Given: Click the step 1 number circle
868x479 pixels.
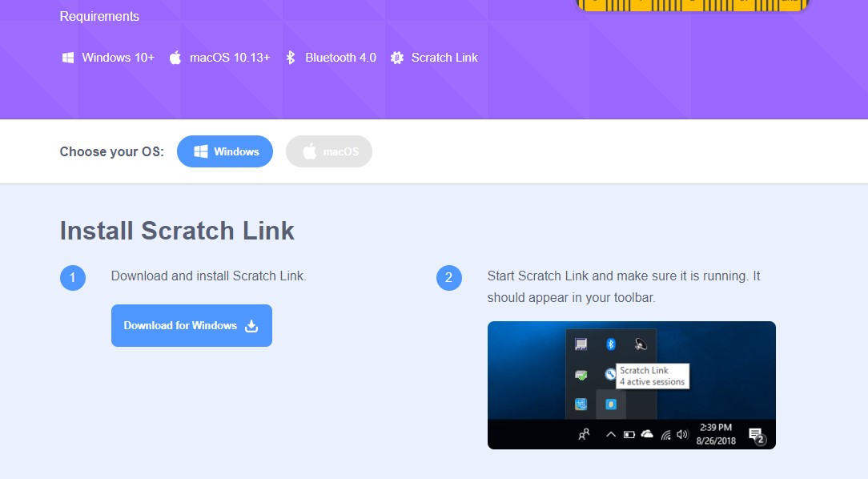Looking at the screenshot, I should tap(73, 277).
